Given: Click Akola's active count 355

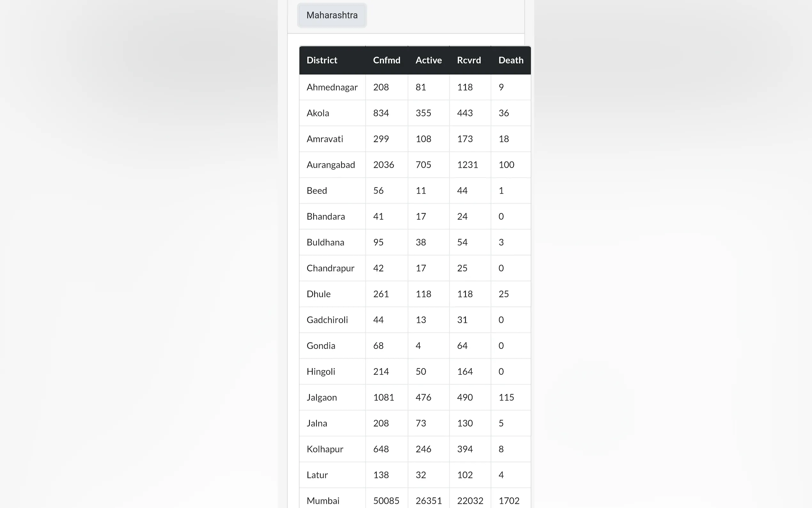Looking at the screenshot, I should coord(423,113).
